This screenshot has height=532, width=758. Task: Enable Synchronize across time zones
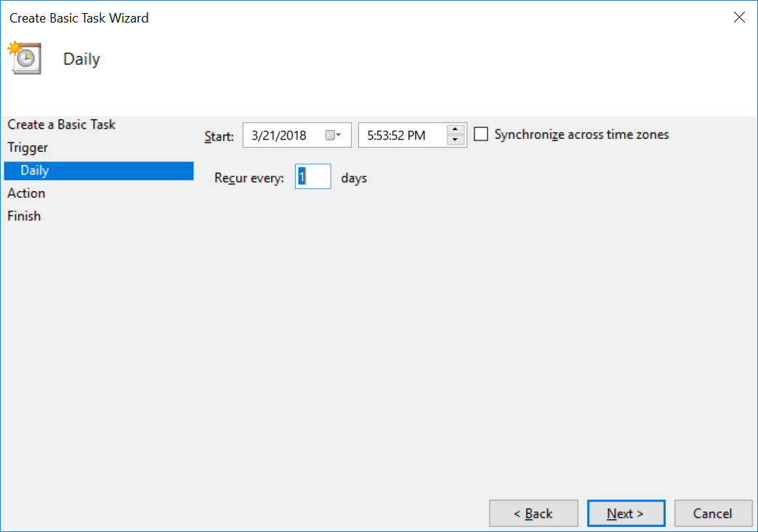point(480,134)
